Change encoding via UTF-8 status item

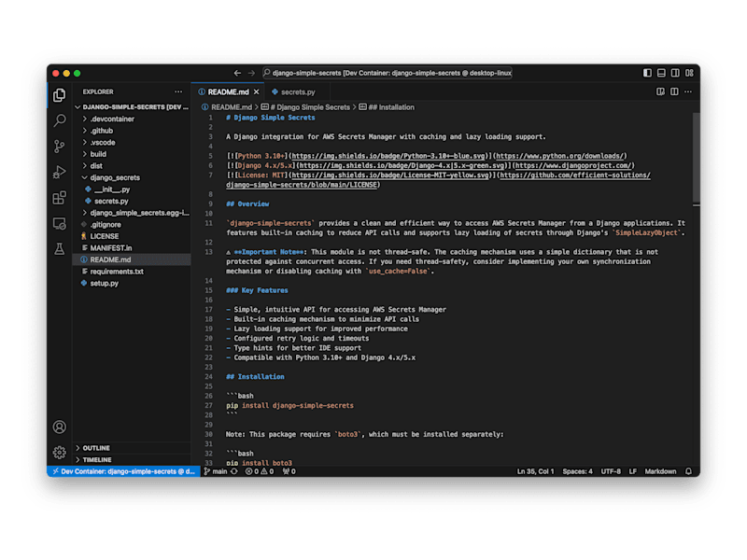[611, 471]
